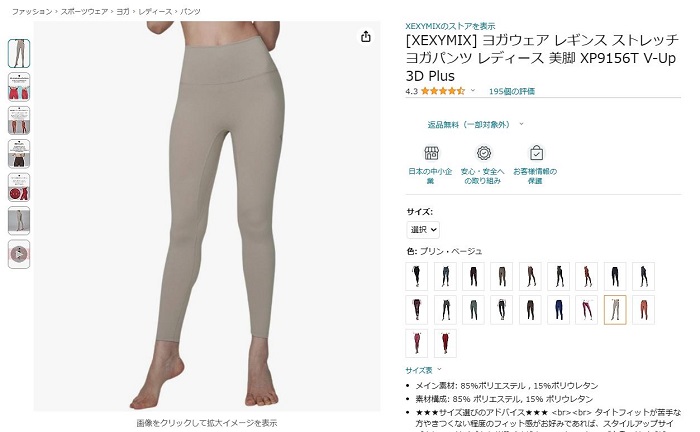Open the red shorts infographic thumbnail
This screenshot has height=432, width=700.
[x=19, y=87]
